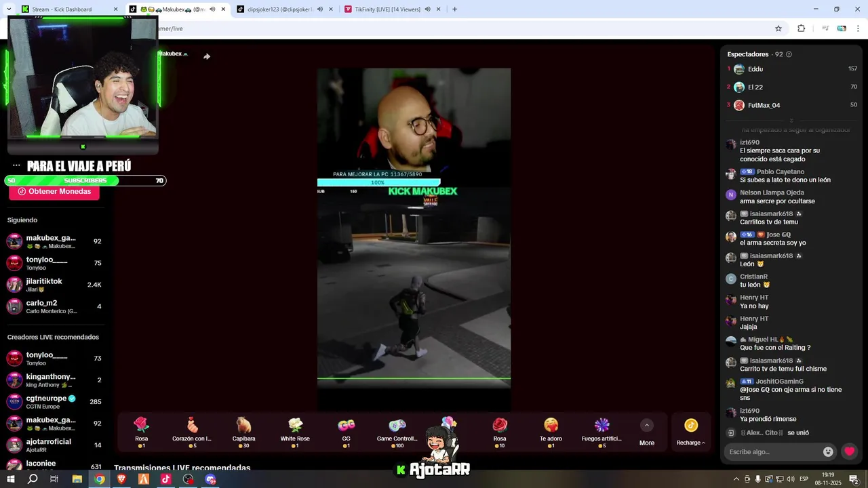Open File Explorer from the taskbar
Screen dimensions: 868x488
click(x=77, y=479)
